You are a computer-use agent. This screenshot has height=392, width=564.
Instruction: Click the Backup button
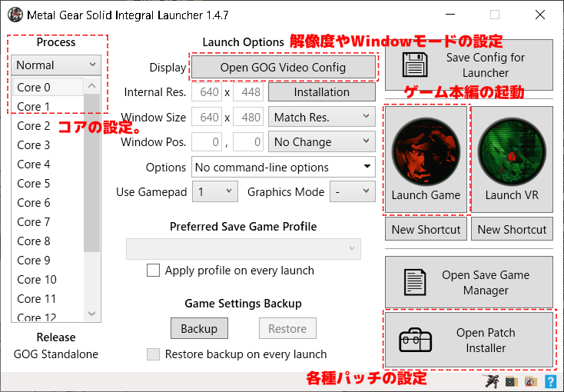199,328
